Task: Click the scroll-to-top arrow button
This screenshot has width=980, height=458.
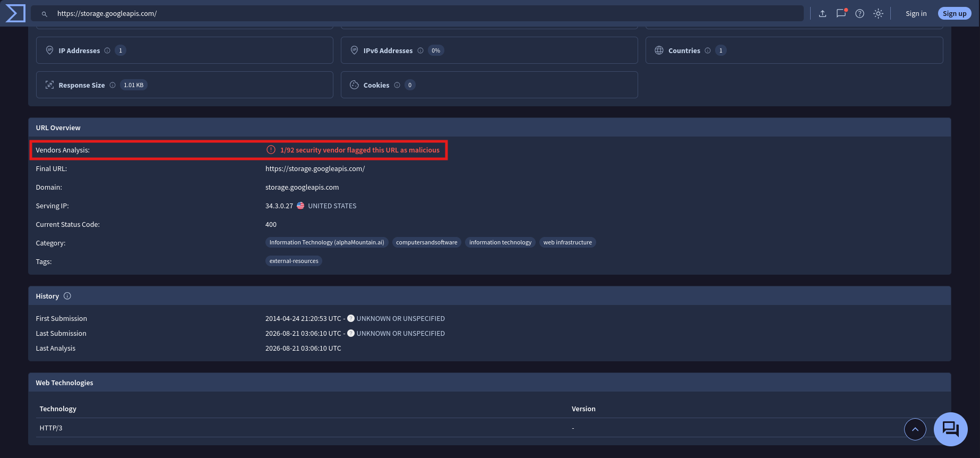Action: [x=915, y=429]
